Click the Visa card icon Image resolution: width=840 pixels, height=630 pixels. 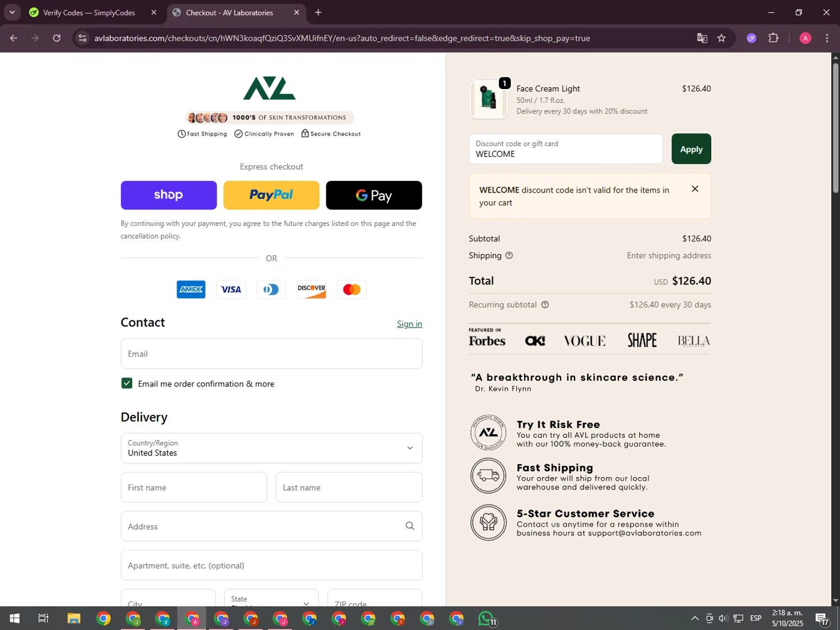coord(231,290)
